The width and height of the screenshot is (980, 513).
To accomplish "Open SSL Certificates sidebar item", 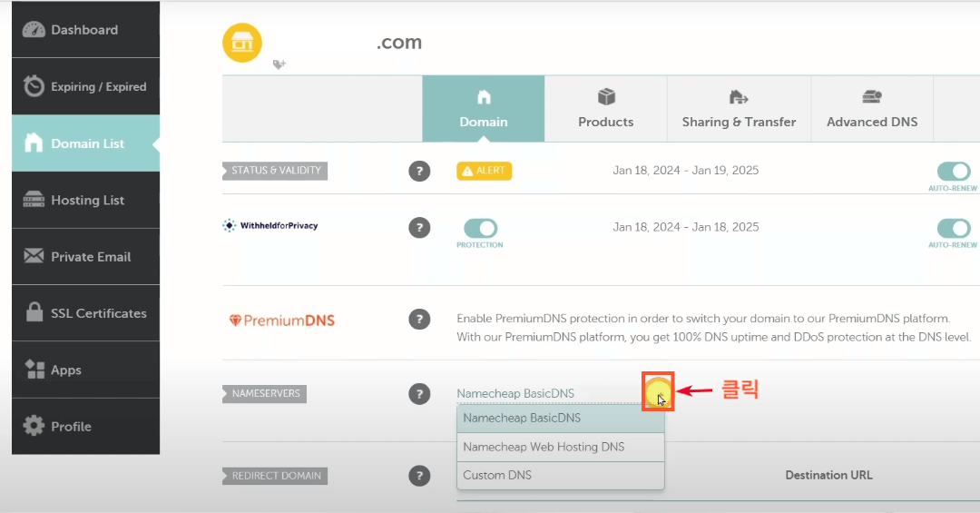I will tap(85, 313).
